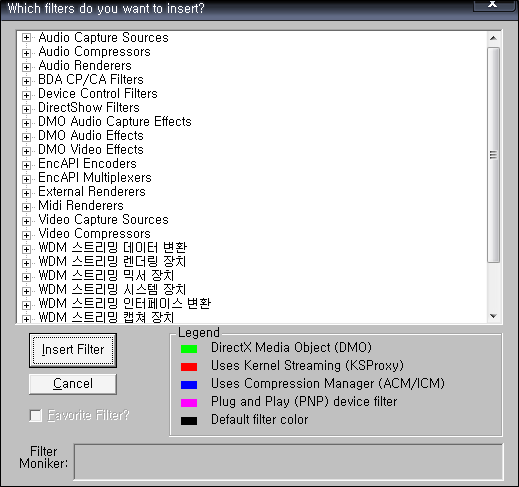Select the Video Compressors label
519x487 pixels.
point(94,233)
